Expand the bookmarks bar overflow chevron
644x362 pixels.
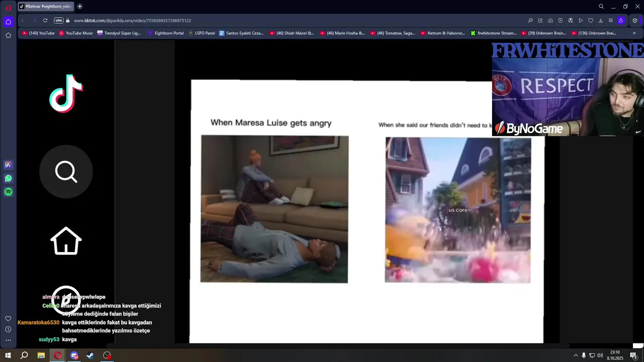tap(634, 33)
